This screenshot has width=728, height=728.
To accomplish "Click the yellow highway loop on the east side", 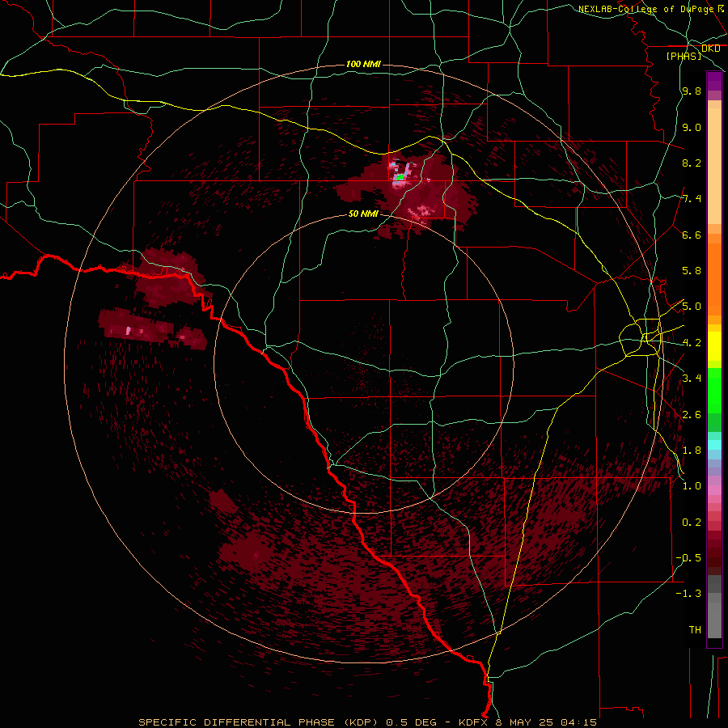I will [x=641, y=337].
